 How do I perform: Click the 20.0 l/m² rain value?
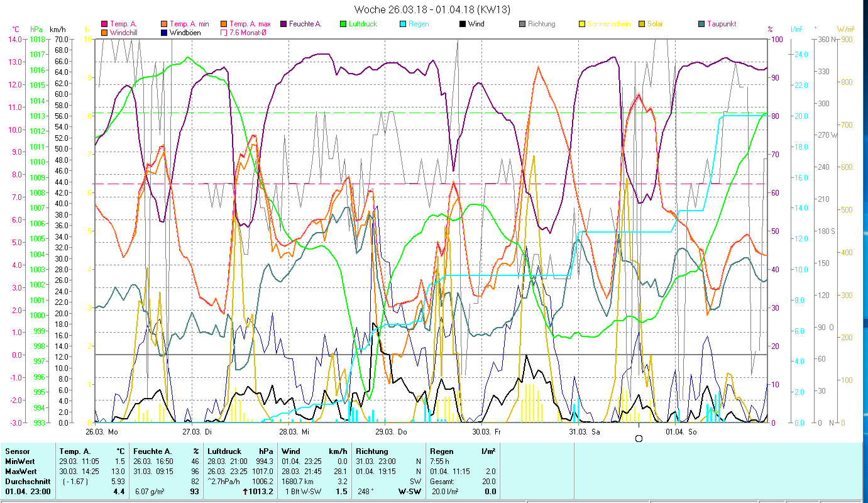(446, 491)
